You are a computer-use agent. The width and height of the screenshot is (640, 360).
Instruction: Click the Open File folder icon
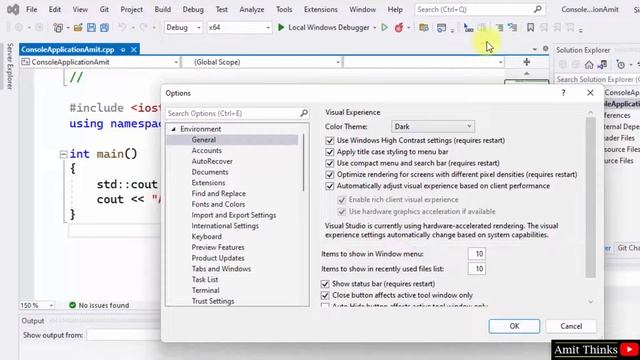click(x=78, y=28)
